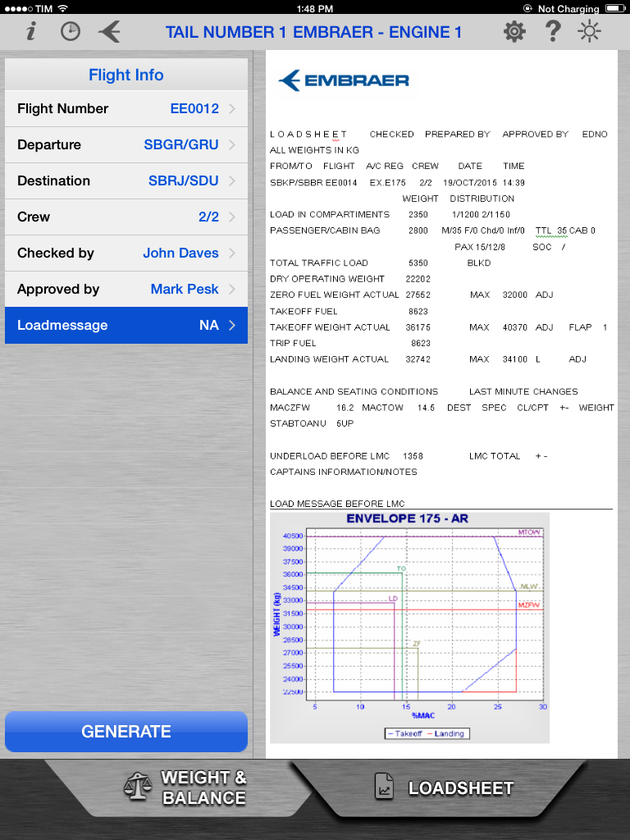Open the Flight Number row chevron
This screenshot has width=630, height=840.
pos(232,109)
